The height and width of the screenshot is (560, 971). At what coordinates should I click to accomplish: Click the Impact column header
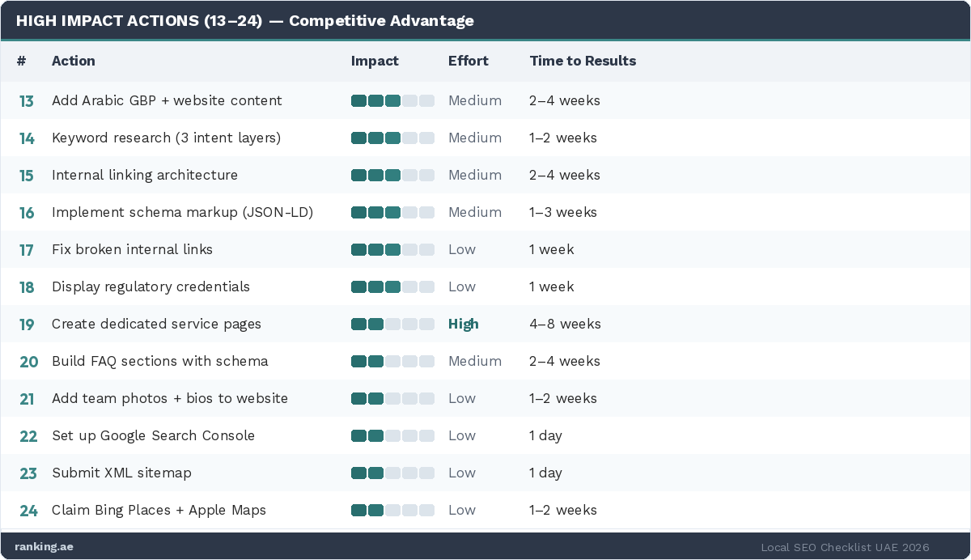[x=375, y=61]
